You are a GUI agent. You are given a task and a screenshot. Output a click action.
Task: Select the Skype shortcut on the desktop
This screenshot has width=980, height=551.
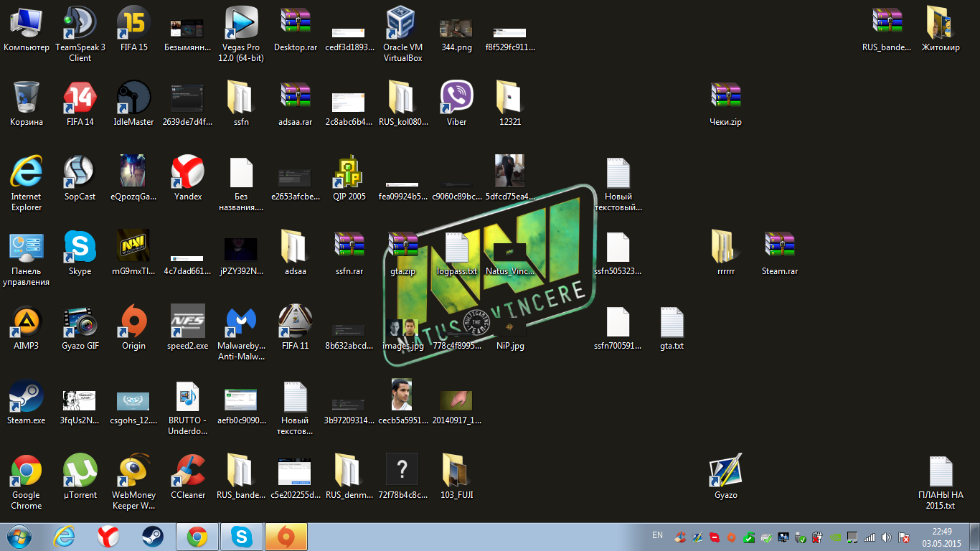(80, 253)
